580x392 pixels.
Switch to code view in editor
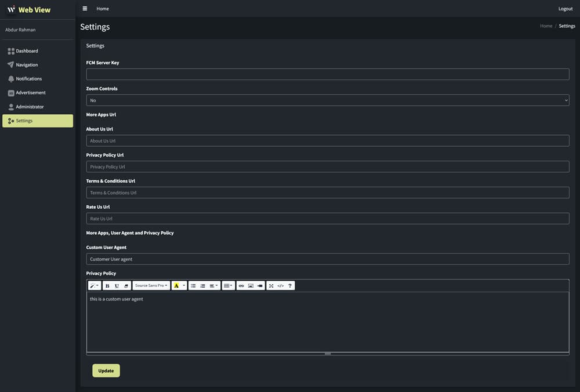[x=280, y=285]
